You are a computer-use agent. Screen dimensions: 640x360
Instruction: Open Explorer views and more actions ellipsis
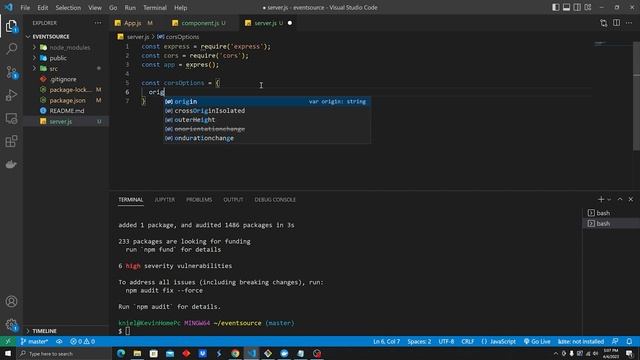click(98, 23)
